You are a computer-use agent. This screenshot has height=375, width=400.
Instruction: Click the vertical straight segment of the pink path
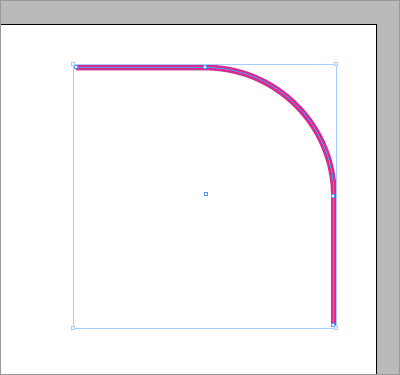click(x=333, y=260)
